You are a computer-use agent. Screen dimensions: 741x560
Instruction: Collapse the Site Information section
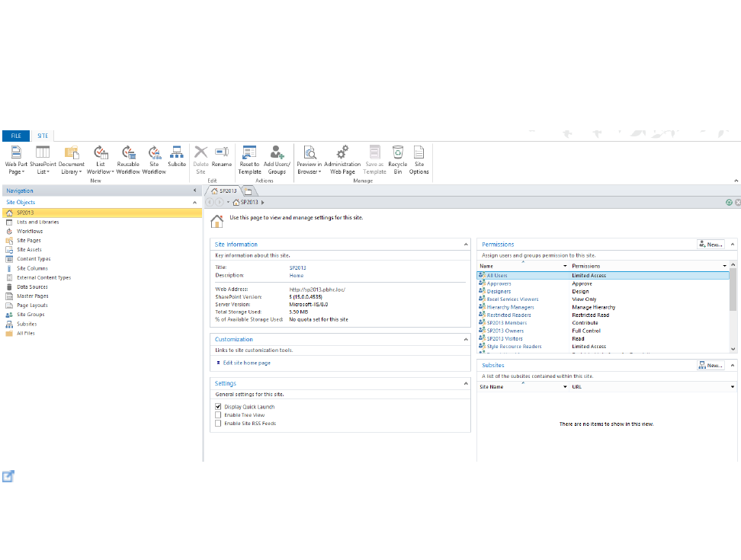465,245
